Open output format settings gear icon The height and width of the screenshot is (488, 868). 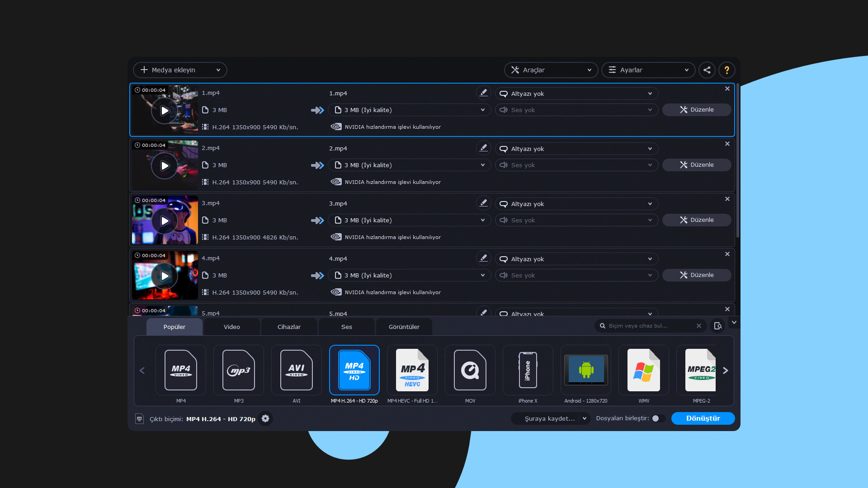[265, 418]
